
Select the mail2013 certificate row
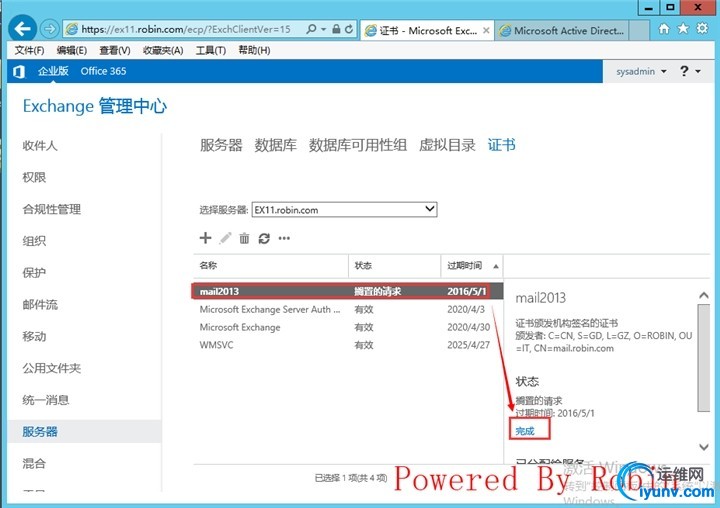point(347,291)
